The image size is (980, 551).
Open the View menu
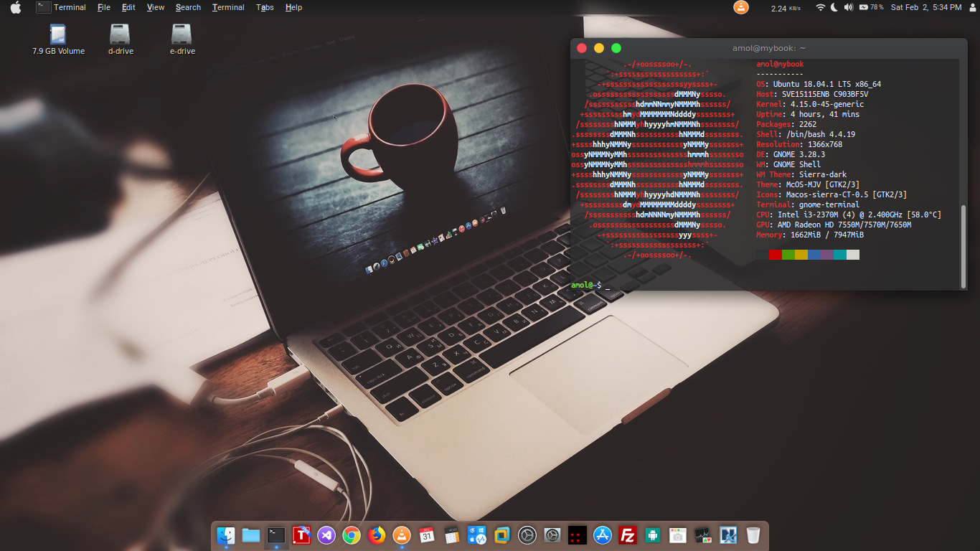(x=156, y=7)
